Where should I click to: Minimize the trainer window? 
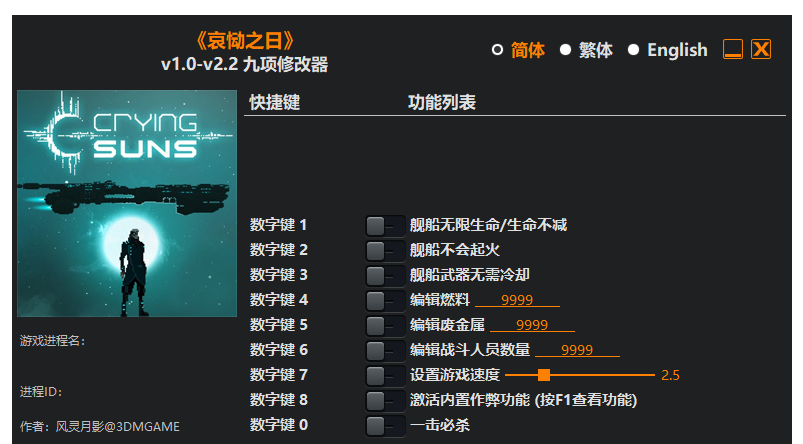click(x=733, y=50)
